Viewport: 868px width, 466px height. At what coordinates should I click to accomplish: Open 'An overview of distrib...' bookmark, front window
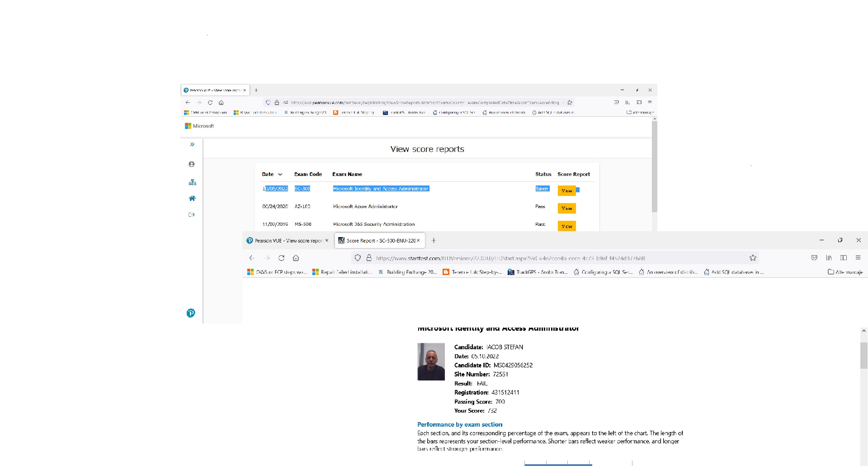(x=668, y=272)
